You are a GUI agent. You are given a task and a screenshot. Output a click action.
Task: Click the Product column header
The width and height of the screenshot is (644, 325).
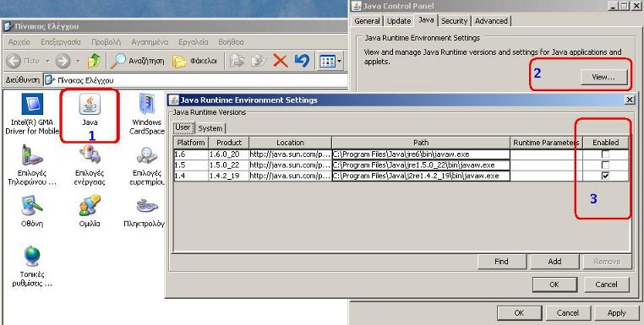(229, 143)
